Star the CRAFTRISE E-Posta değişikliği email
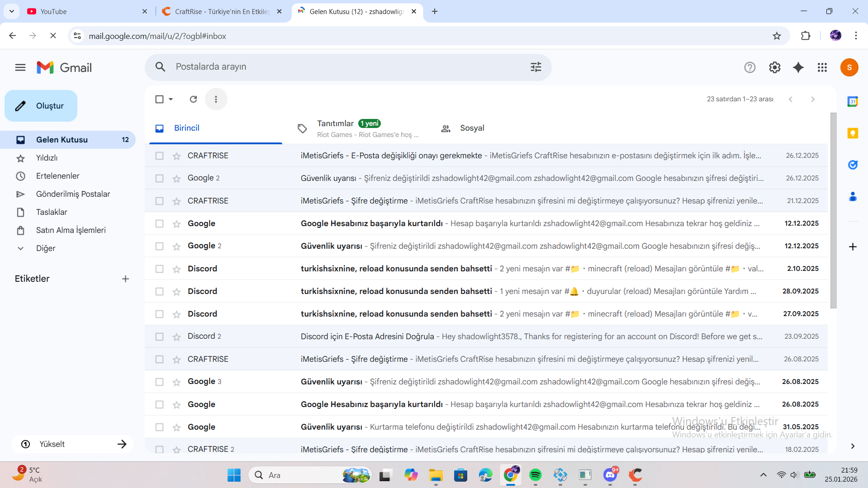868x488 pixels. (x=176, y=156)
